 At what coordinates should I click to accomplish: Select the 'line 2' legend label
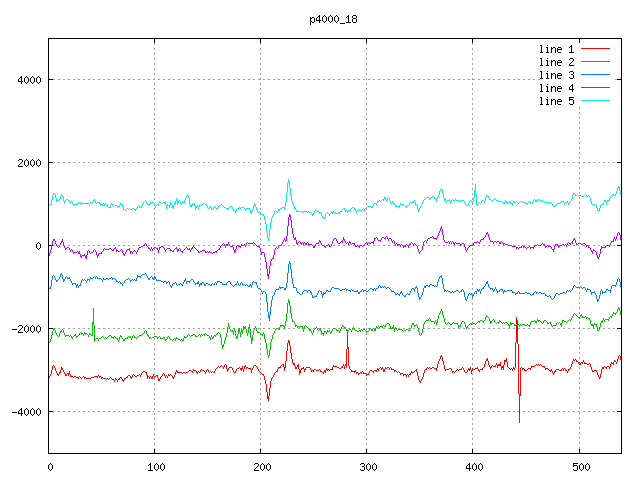[x=556, y=62]
